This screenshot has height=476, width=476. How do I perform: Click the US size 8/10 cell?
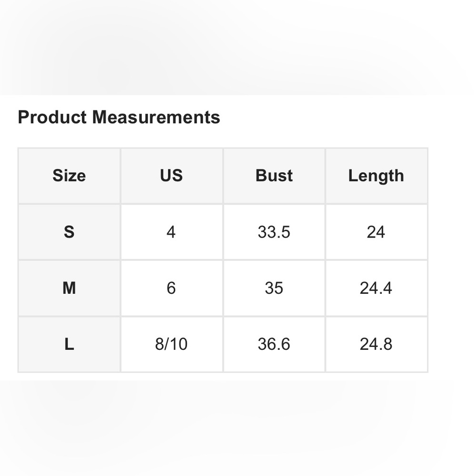(x=171, y=344)
